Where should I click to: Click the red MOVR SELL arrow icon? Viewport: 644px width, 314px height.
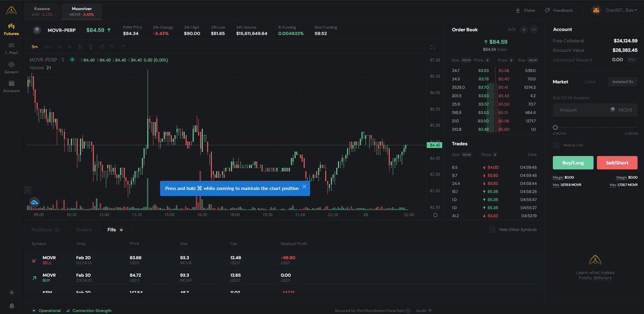click(34, 260)
